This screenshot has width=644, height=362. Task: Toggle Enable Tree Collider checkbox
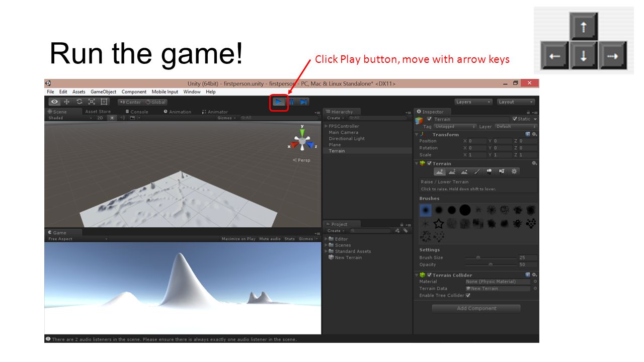(468, 295)
